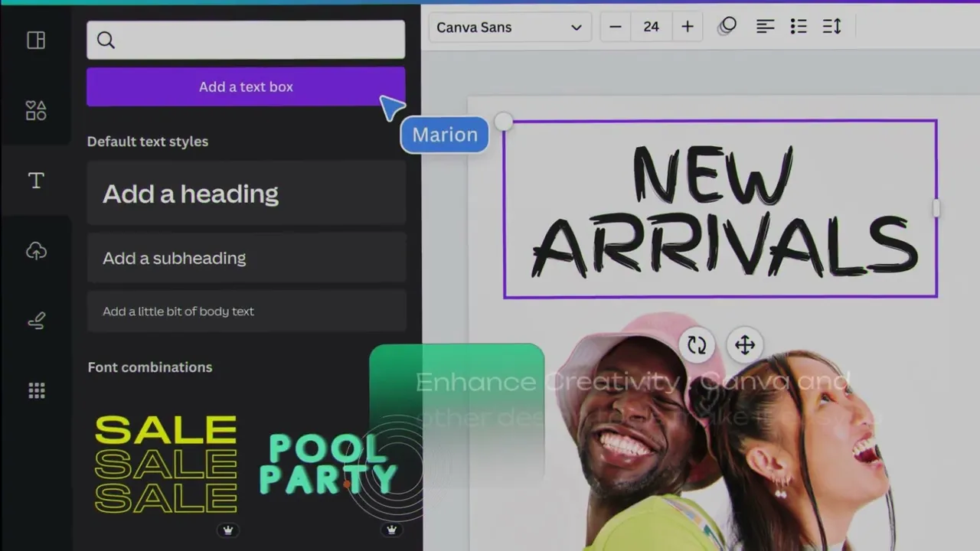Open the Uploads cloud sidebar icon

[x=36, y=251]
